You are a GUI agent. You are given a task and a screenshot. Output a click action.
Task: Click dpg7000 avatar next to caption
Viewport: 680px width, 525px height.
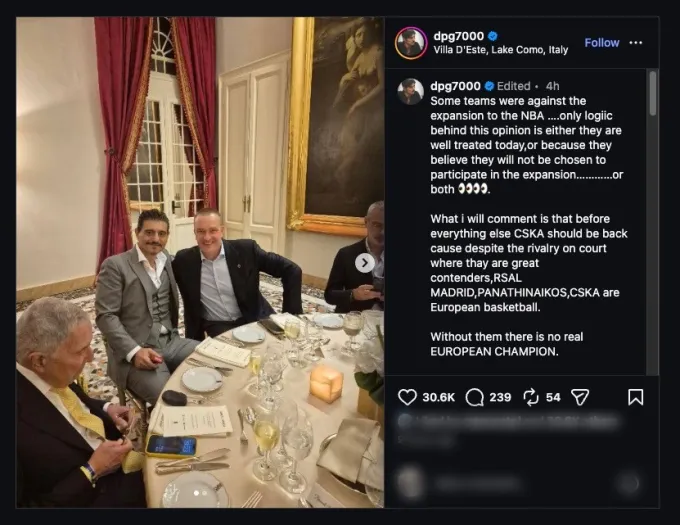(410, 91)
